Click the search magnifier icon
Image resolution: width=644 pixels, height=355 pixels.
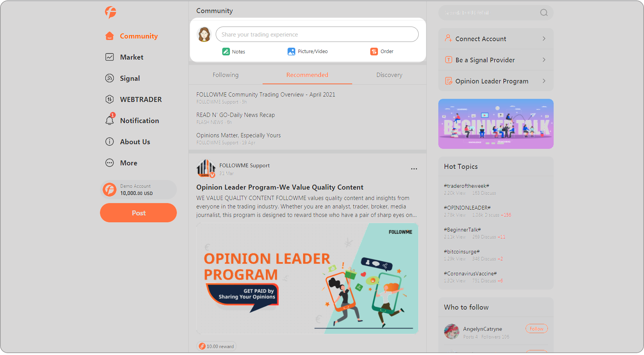pos(544,13)
